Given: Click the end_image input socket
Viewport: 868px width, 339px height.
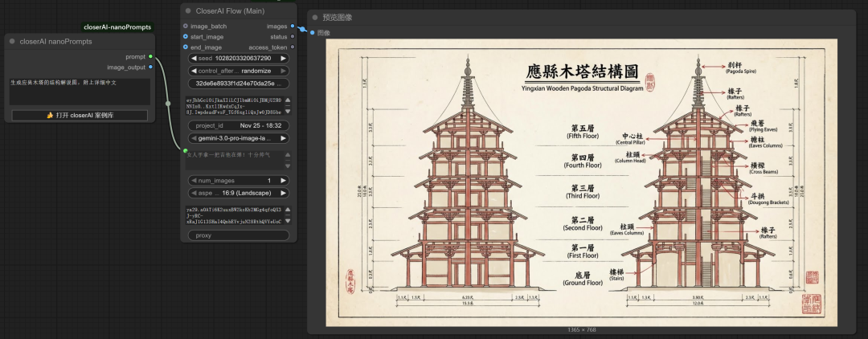Looking at the screenshot, I should (186, 47).
